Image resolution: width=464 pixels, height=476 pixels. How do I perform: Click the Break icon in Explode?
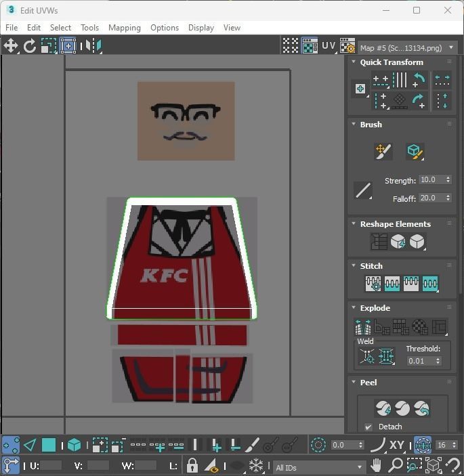(x=363, y=327)
